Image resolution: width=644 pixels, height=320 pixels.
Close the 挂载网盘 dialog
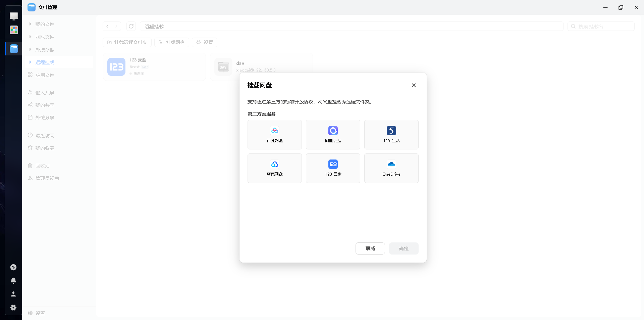tap(414, 85)
